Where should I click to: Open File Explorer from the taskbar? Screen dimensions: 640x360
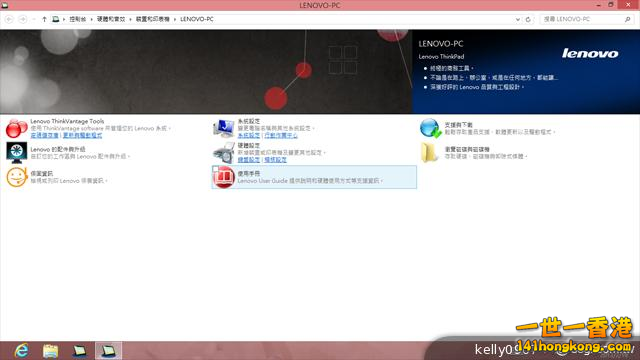[51, 351]
